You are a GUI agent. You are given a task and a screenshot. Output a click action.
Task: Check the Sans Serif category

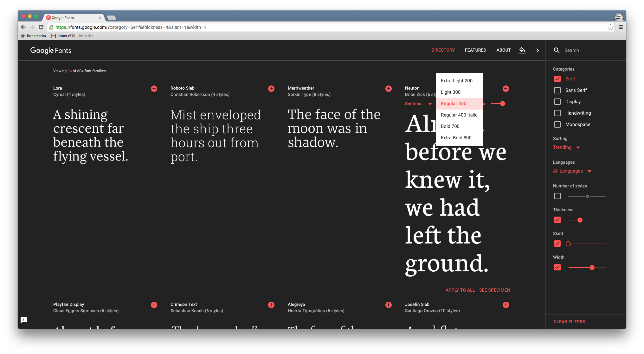coord(557,90)
